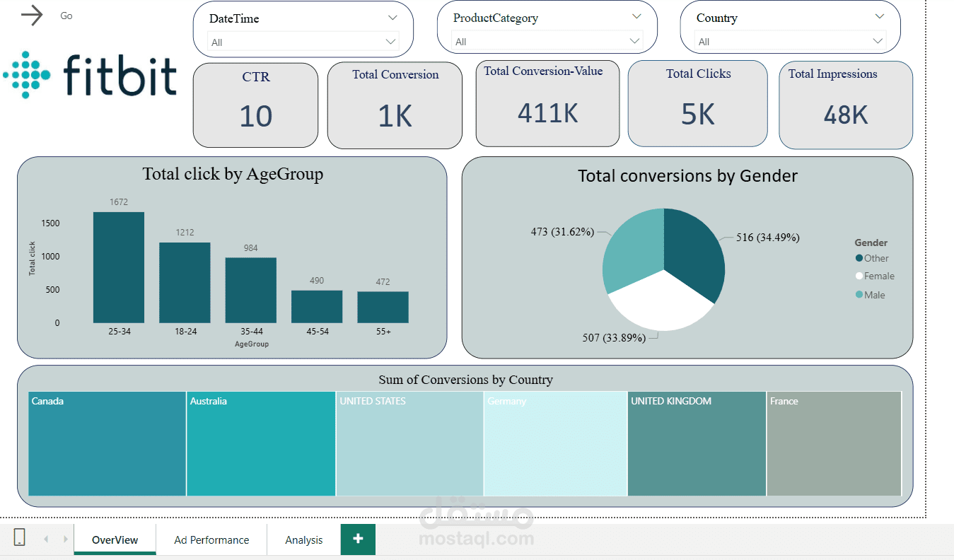Select the Total Impressions card
The image size is (954, 560).
click(x=846, y=105)
